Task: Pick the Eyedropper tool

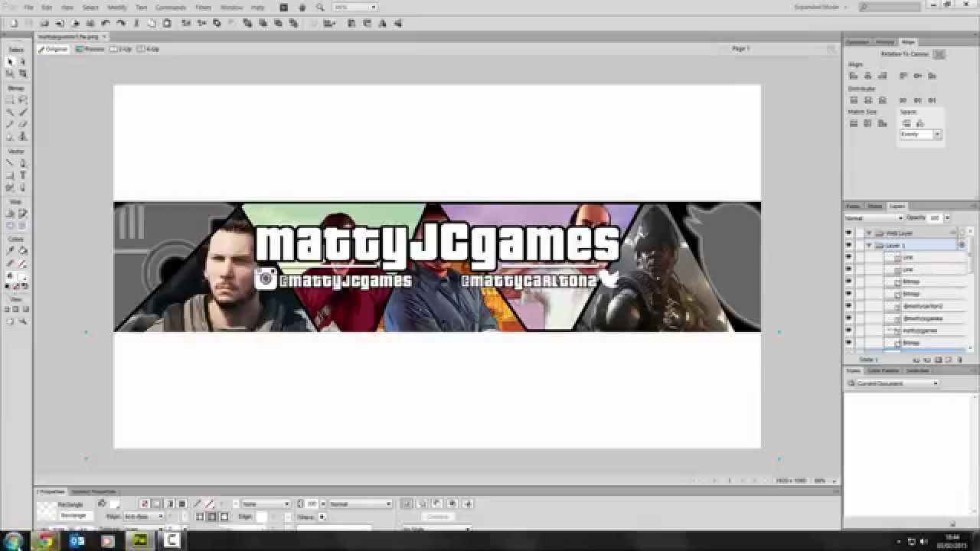Action: click(x=10, y=250)
